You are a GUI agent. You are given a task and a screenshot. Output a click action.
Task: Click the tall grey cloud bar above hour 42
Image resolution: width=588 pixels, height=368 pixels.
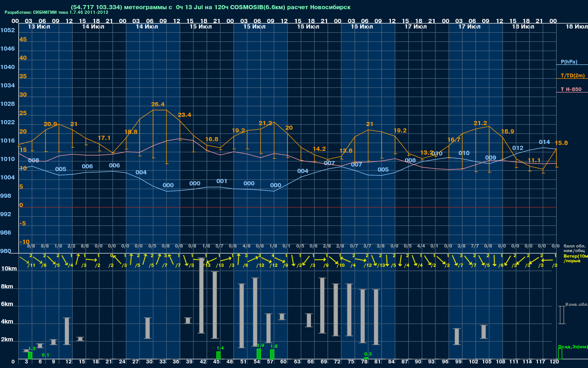coord(201,295)
